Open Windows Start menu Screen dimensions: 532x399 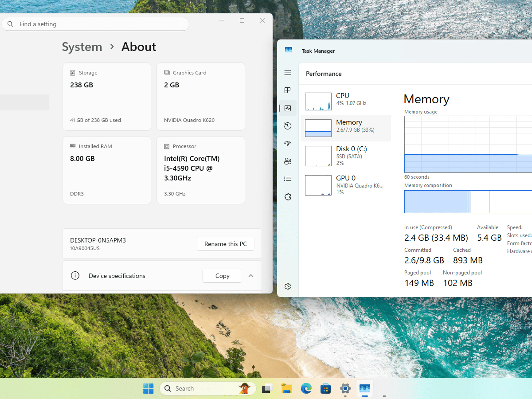point(148,388)
